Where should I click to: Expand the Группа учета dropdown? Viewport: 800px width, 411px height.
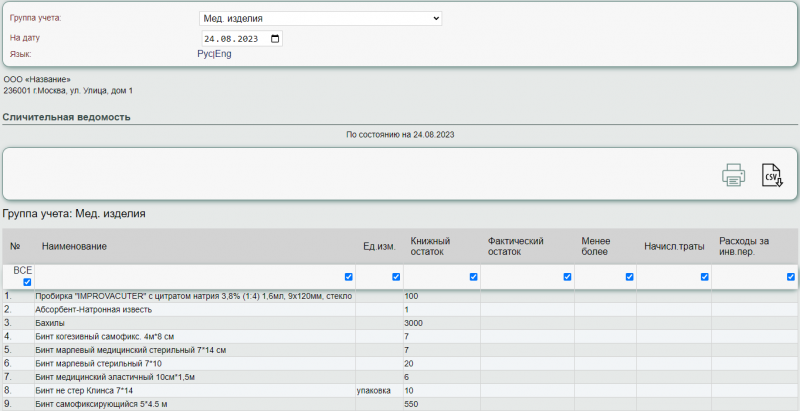tap(320, 18)
